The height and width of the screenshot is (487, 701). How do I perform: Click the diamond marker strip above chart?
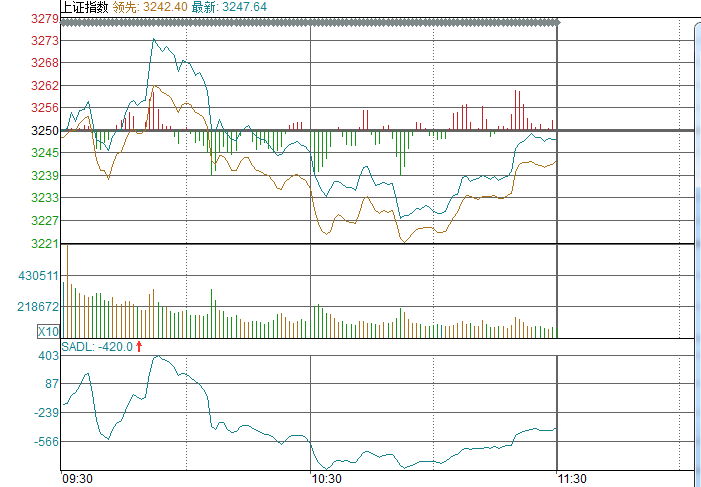click(x=308, y=19)
